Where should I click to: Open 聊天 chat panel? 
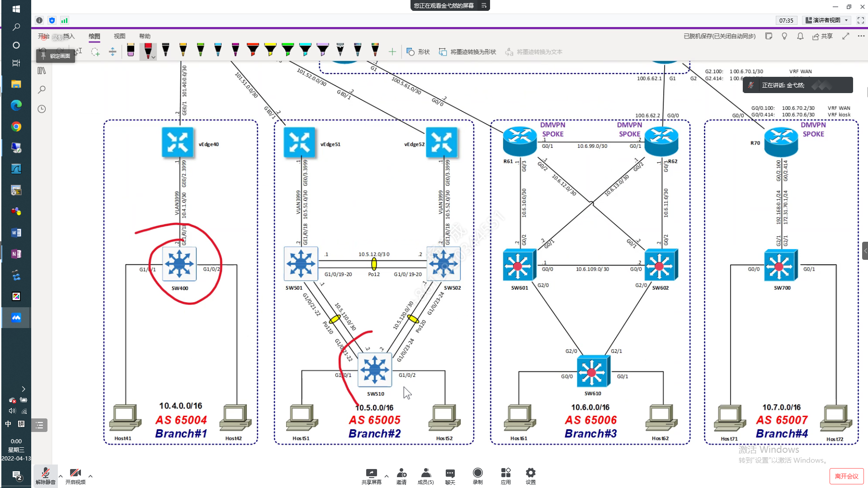coord(450,476)
